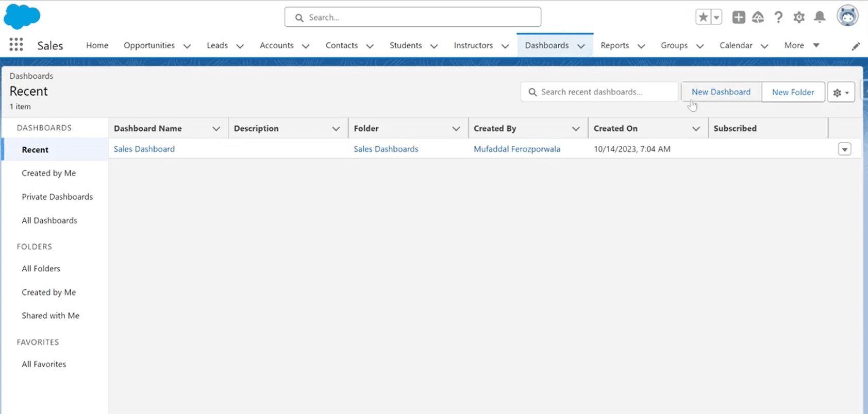Click the Salesforce cloud logo

click(x=22, y=16)
